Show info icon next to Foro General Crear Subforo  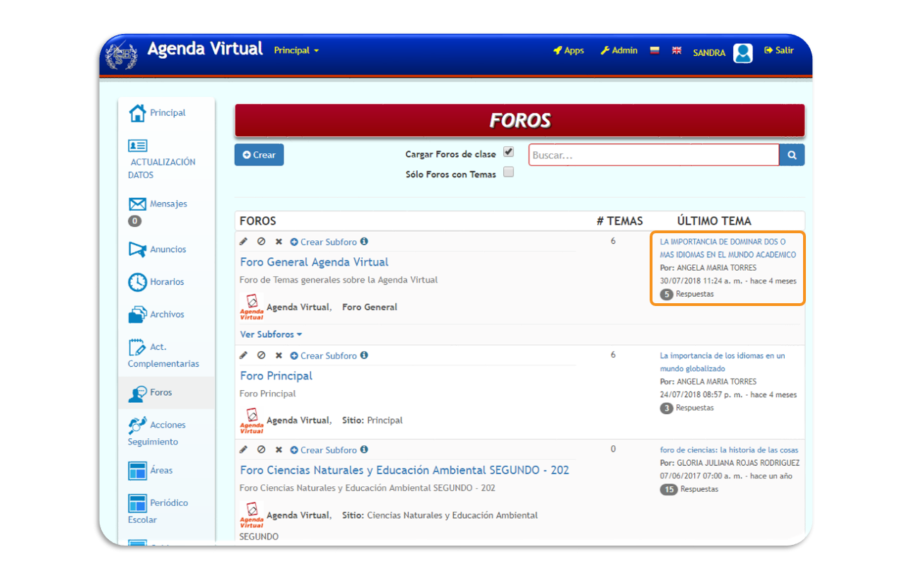[364, 242]
